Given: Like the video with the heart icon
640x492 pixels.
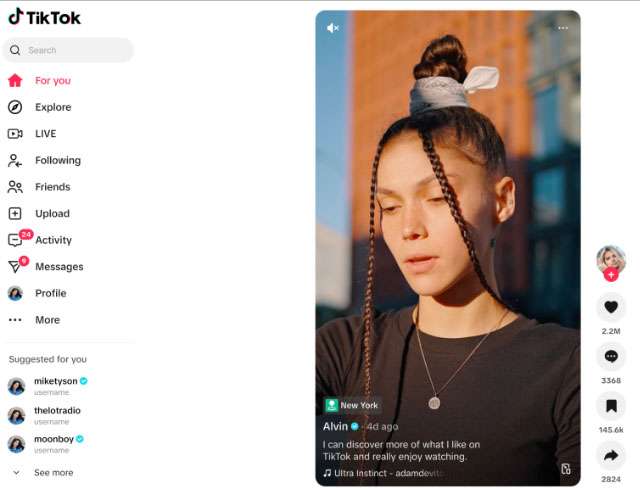Looking at the screenshot, I should (x=611, y=308).
